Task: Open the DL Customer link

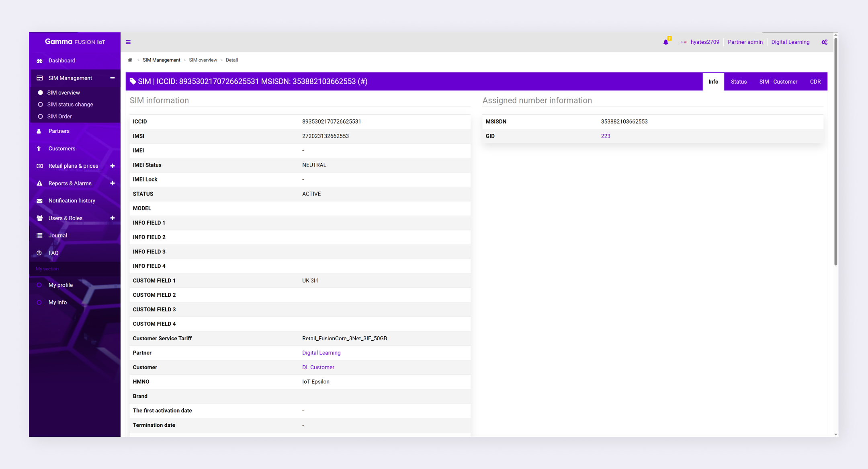Action: tap(318, 367)
